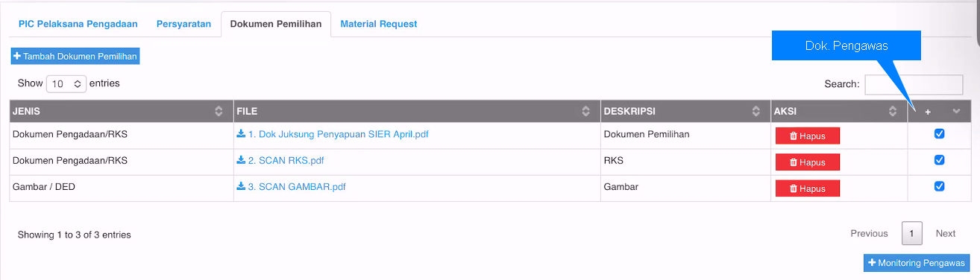Download the 2. SCAN RKS.pdf file
Image resolution: width=980 pixels, height=280 pixels.
click(x=280, y=160)
